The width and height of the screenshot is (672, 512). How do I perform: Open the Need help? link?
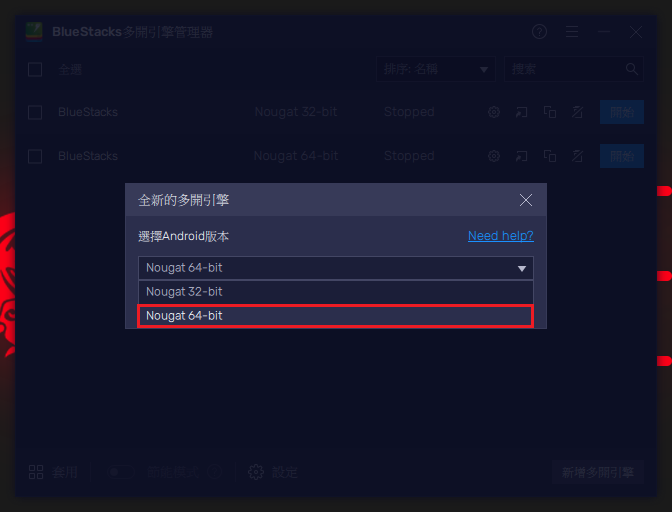pos(501,236)
